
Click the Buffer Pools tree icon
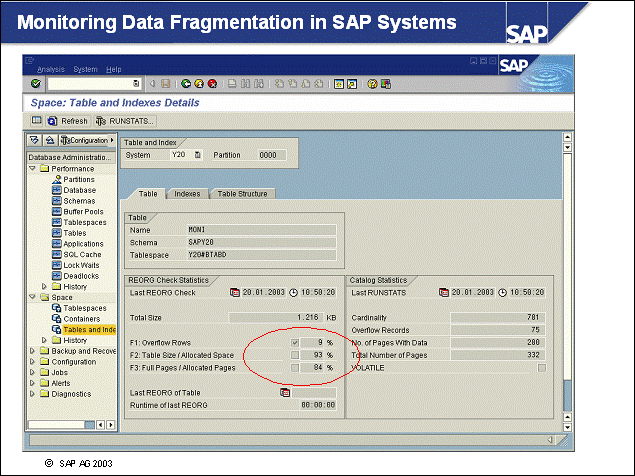[x=56, y=211]
